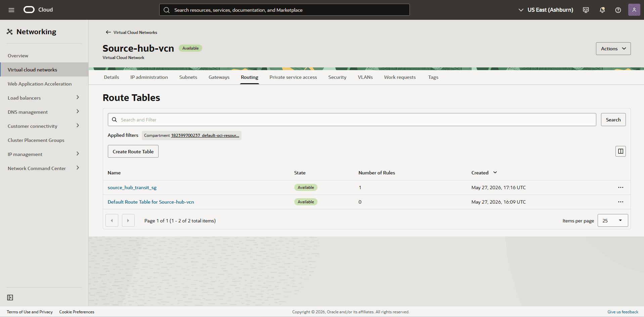Open the user profile avatar
Viewport: 644px width, 317px height.
pos(634,10)
